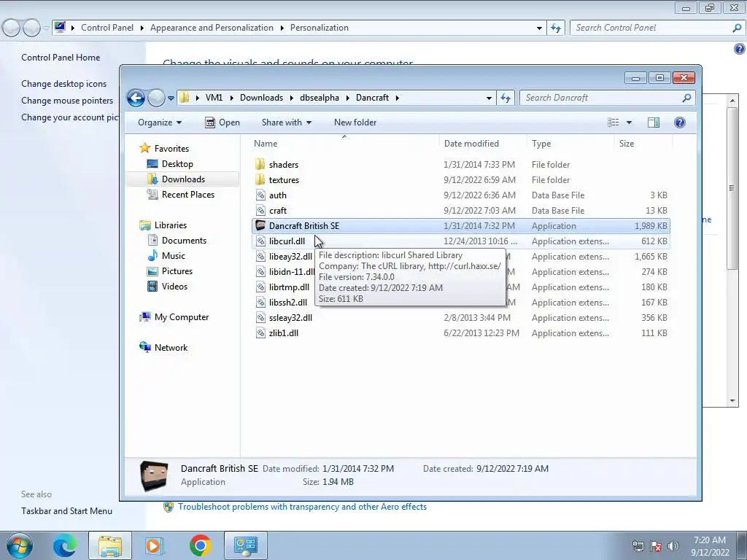Select the textures folder icon
Viewport: 747px width, 560px height.
coord(260,179)
